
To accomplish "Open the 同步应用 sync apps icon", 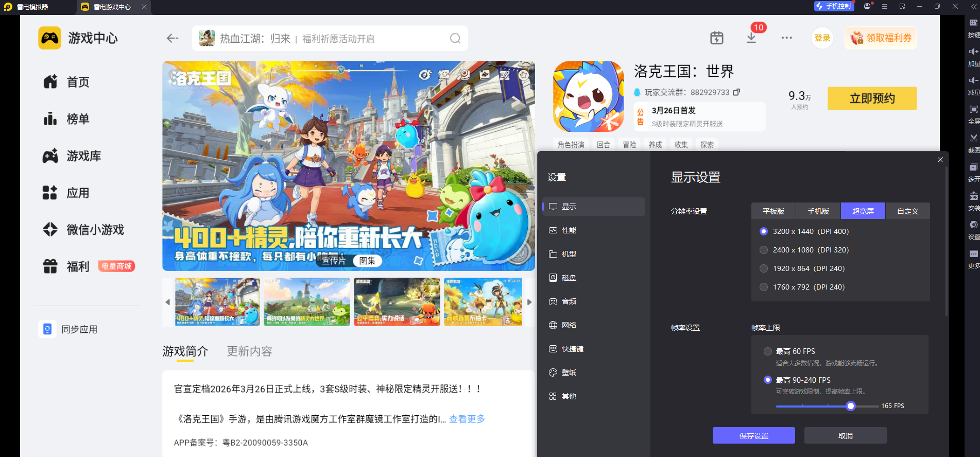I will tap(47, 329).
